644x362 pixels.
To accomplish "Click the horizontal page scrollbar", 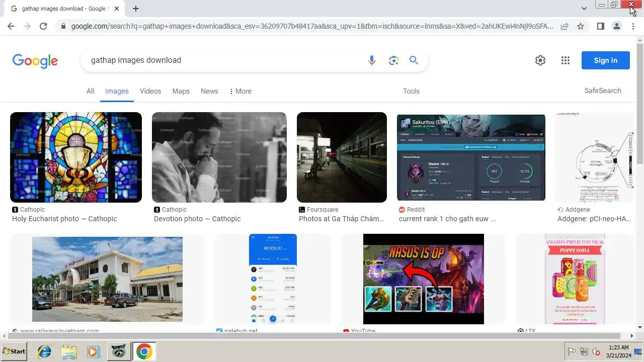I will click(x=313, y=336).
